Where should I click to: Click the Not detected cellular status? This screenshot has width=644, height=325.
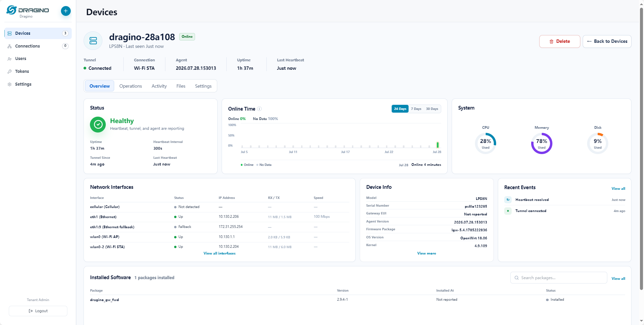click(x=187, y=207)
